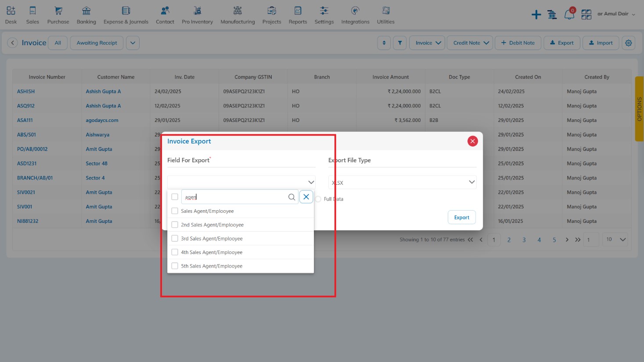
Task: Go to pagination page 3
Action: pyautogui.click(x=524, y=240)
